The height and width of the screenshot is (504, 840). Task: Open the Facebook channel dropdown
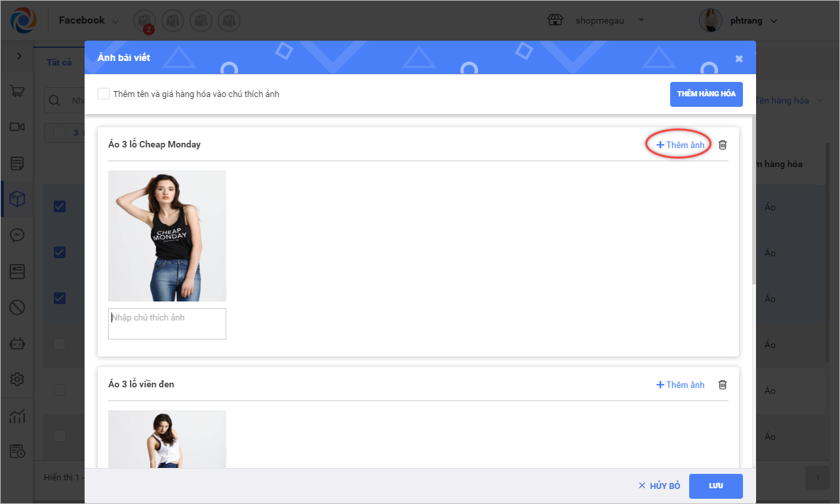tap(89, 21)
